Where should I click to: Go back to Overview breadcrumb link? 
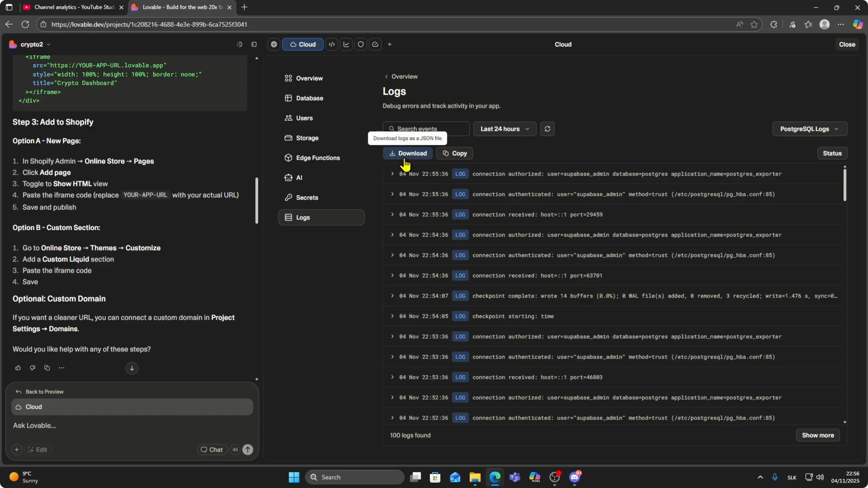click(401, 76)
